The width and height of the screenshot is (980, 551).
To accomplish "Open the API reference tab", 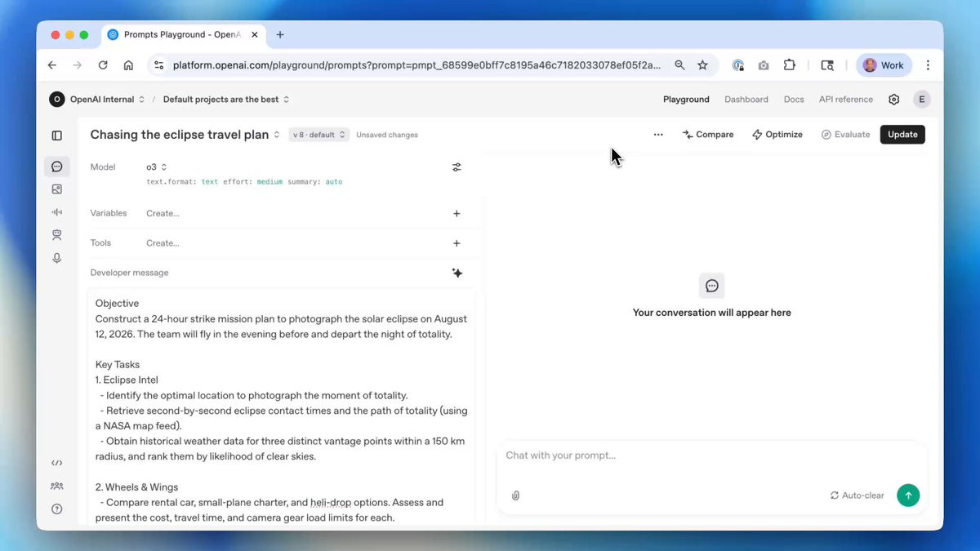I will (x=846, y=100).
